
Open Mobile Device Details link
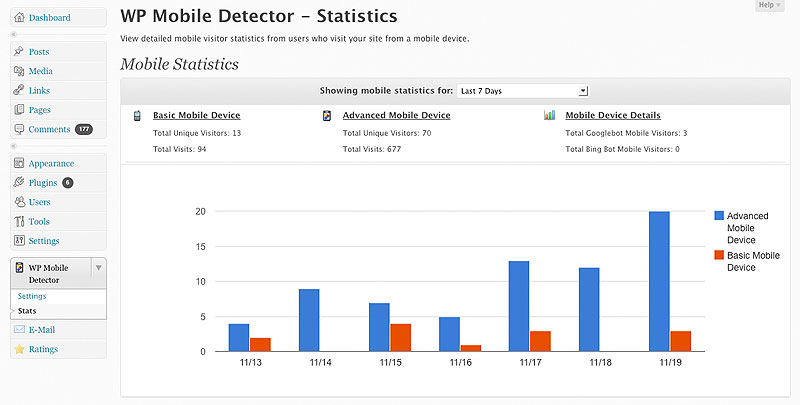613,115
